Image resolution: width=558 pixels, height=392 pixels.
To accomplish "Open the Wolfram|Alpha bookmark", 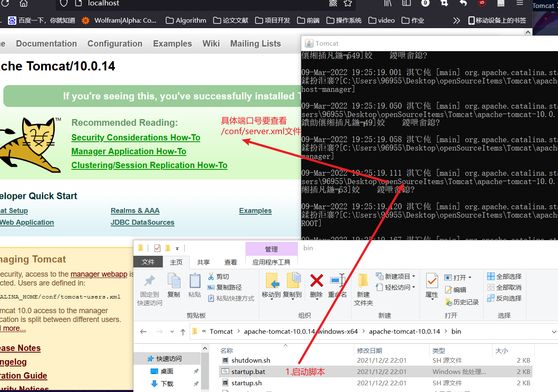I will click(x=119, y=20).
